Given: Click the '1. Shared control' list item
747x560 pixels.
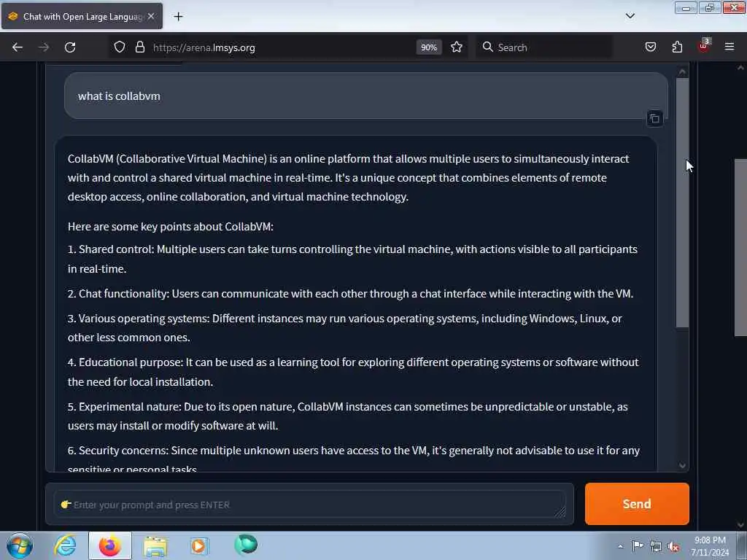Looking at the screenshot, I should 352,259.
